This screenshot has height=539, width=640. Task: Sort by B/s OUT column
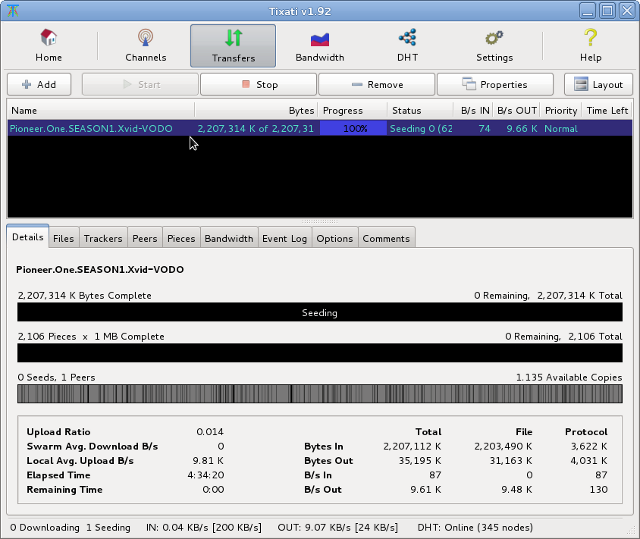tap(516, 111)
